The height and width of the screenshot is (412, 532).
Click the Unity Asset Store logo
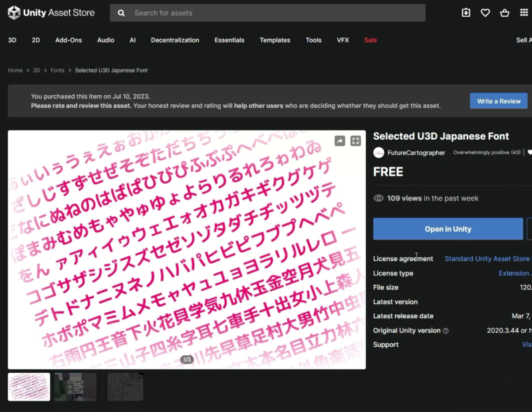click(x=51, y=13)
